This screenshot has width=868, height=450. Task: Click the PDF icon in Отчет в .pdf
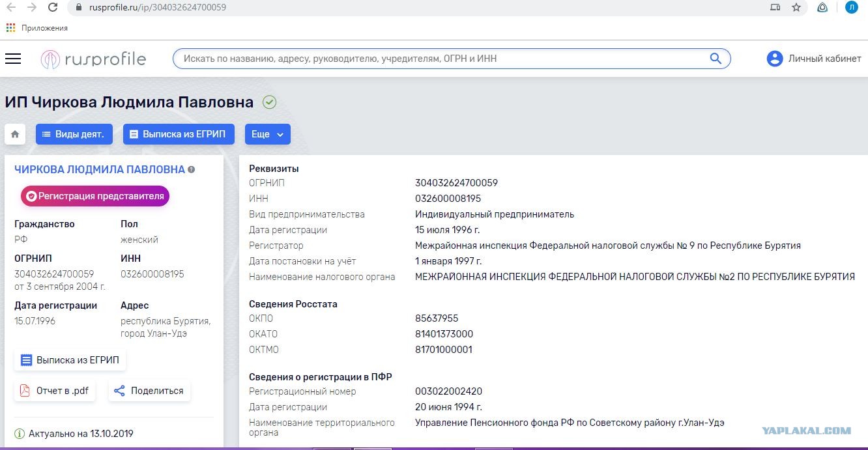pos(25,391)
